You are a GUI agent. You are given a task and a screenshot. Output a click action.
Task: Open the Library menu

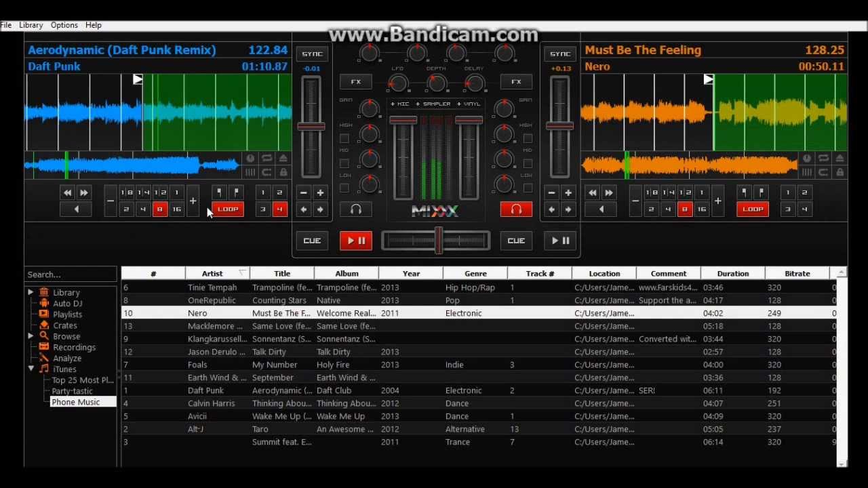pos(31,25)
